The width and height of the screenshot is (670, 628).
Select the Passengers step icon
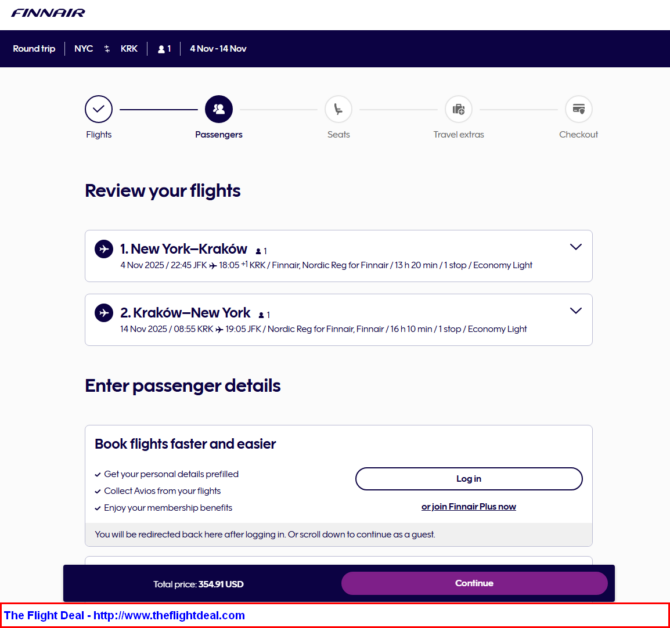click(x=219, y=109)
